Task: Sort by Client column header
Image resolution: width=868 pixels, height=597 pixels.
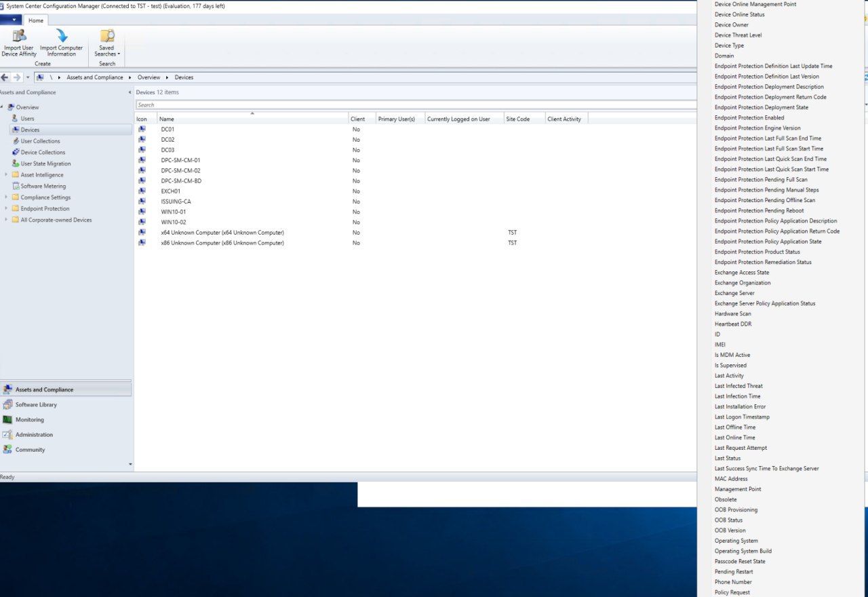Action: [x=362, y=119]
